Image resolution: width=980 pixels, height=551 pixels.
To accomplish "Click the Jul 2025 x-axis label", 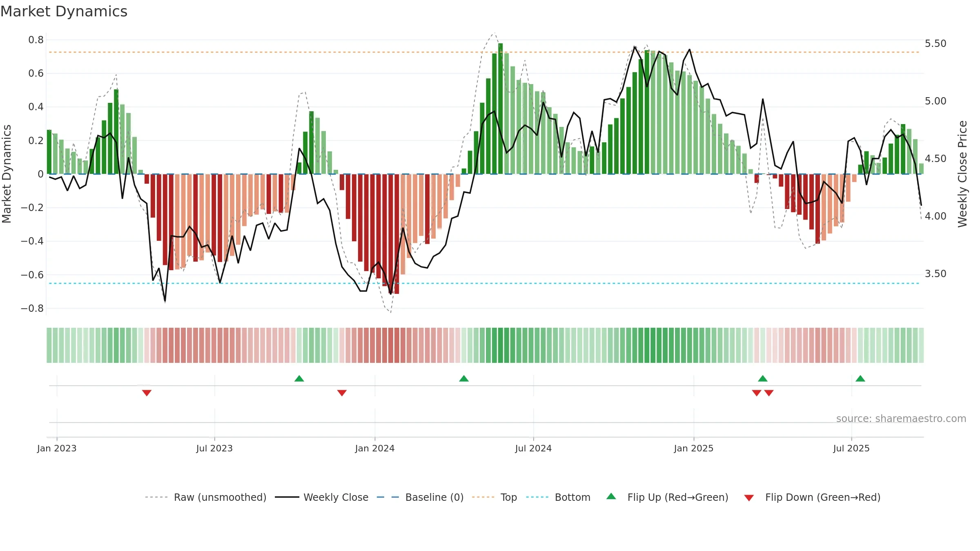I will 851,448.
